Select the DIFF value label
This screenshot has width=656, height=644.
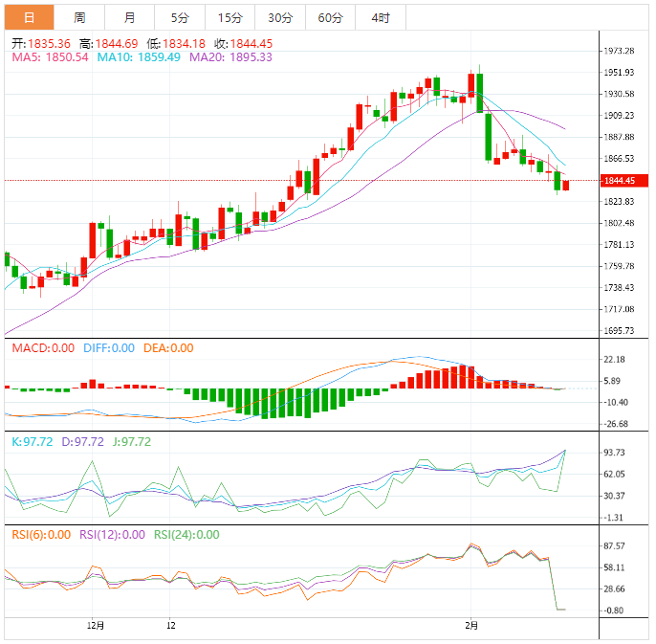coord(108,348)
